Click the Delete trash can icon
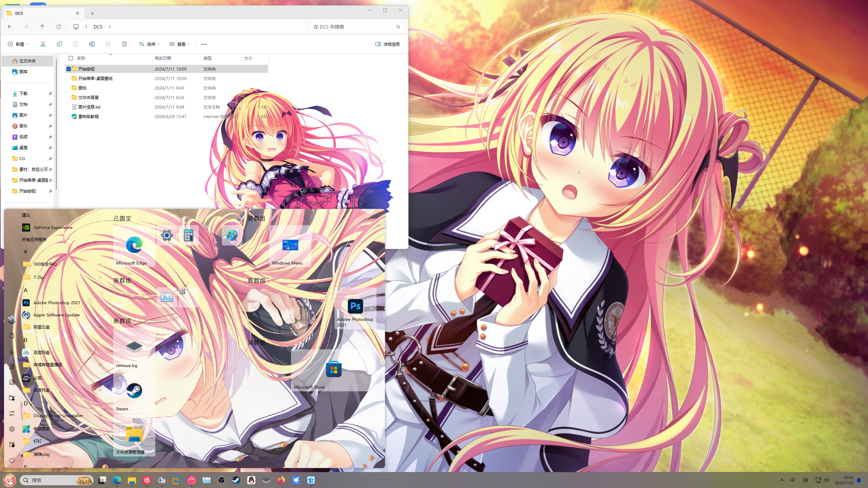The height and width of the screenshot is (488, 868). pyautogui.click(x=124, y=44)
